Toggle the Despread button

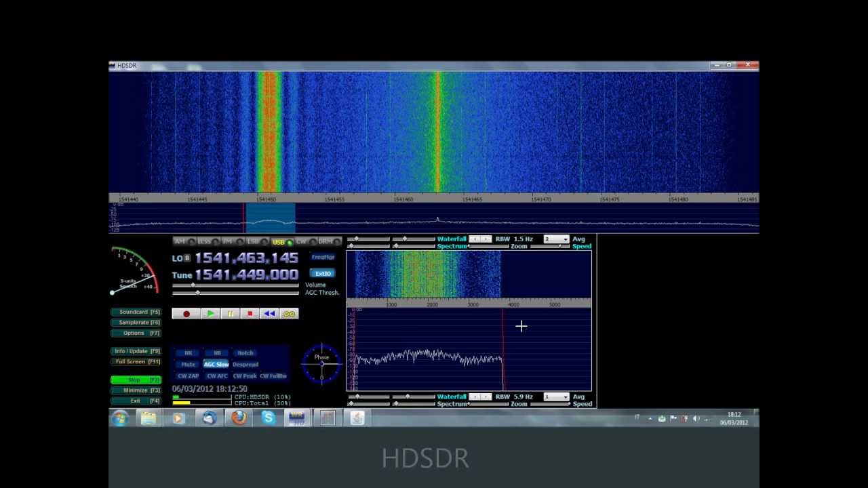[245, 365]
